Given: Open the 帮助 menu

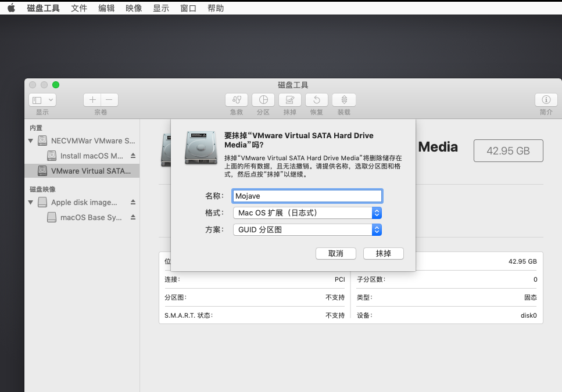Looking at the screenshot, I should point(216,8).
